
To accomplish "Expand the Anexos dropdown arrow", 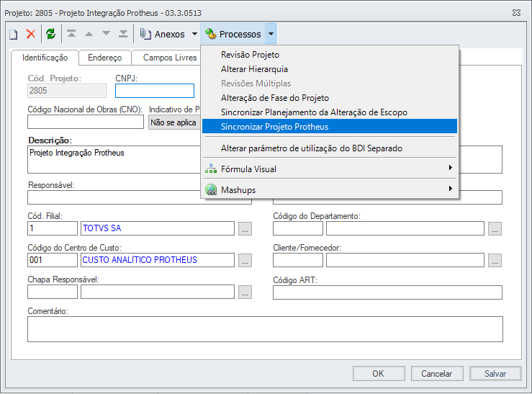I will point(195,34).
